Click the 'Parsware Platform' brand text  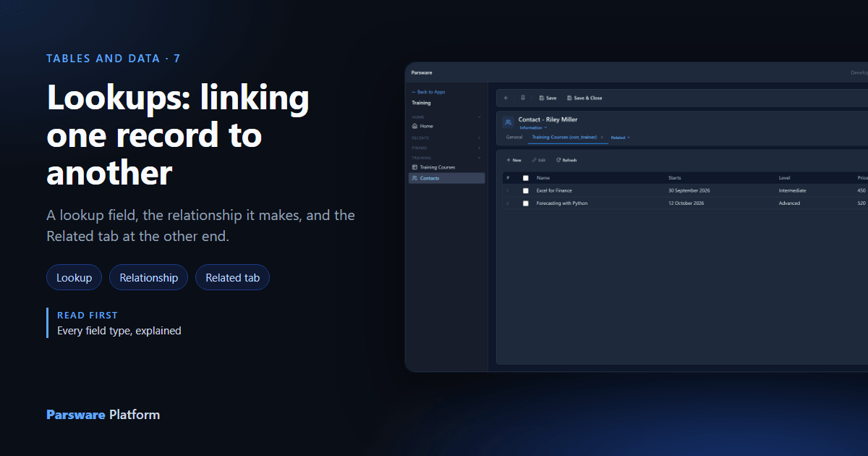[x=103, y=415]
